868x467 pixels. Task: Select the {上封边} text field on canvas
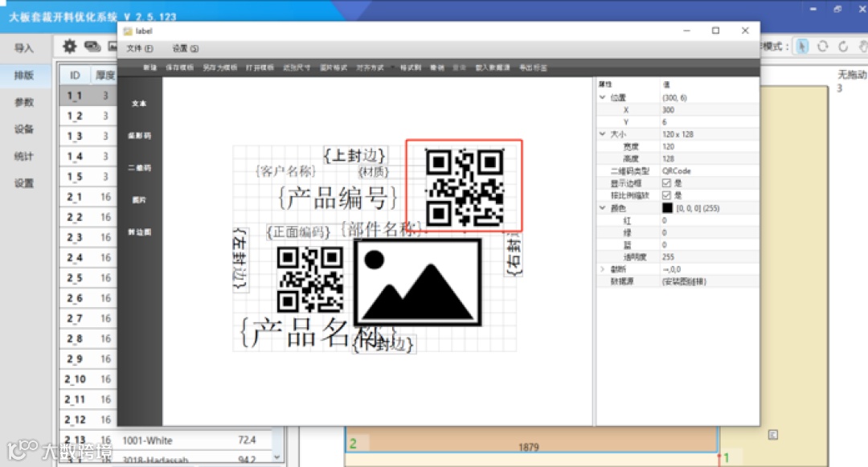354,155
